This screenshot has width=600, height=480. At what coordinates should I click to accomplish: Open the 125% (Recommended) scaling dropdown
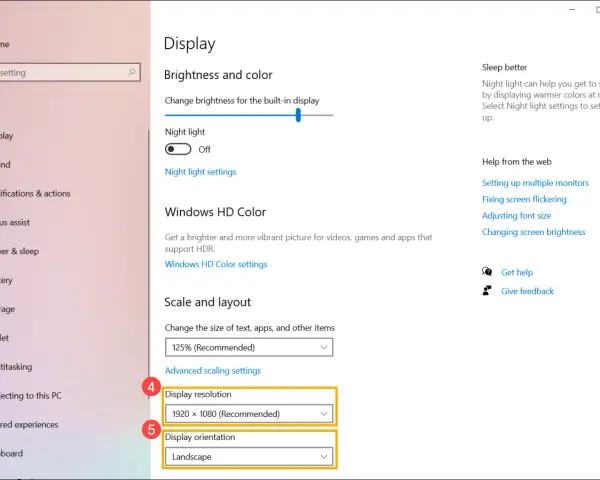pos(249,347)
